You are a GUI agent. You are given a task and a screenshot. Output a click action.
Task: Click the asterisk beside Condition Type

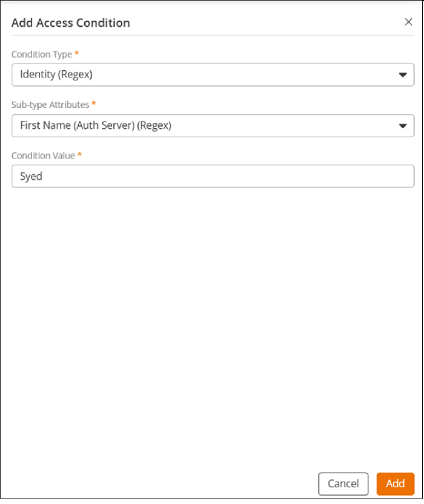point(76,53)
